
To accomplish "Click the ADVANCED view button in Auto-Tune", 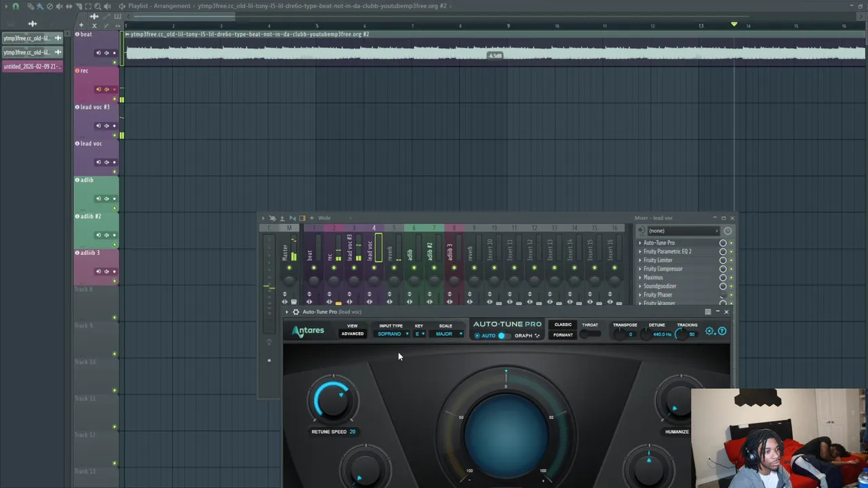I will click(x=353, y=333).
